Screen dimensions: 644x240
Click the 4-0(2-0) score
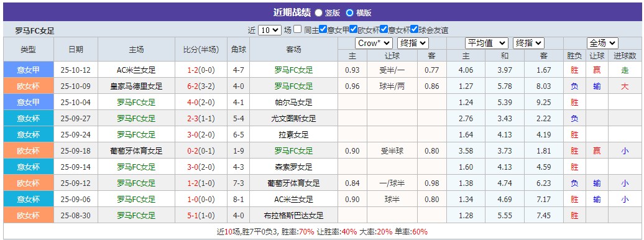201,103
